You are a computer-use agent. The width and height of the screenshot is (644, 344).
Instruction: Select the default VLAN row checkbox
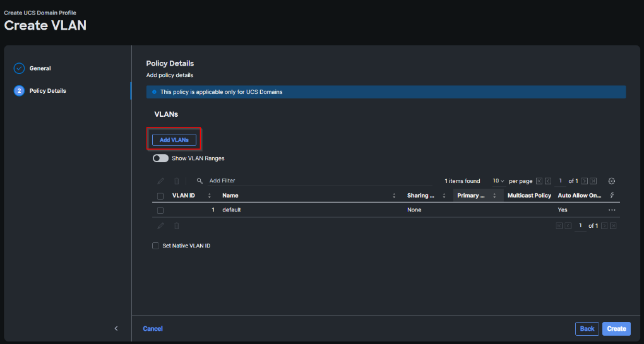coord(160,210)
